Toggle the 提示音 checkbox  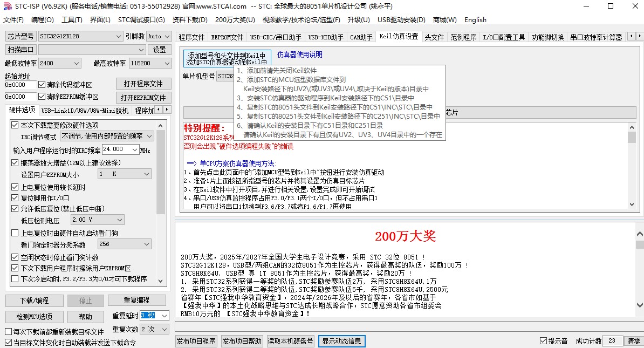[543, 340]
